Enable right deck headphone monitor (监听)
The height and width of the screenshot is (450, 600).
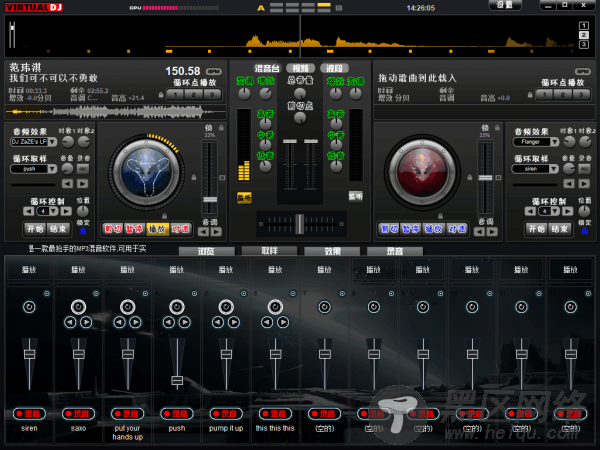pyautogui.click(x=355, y=196)
